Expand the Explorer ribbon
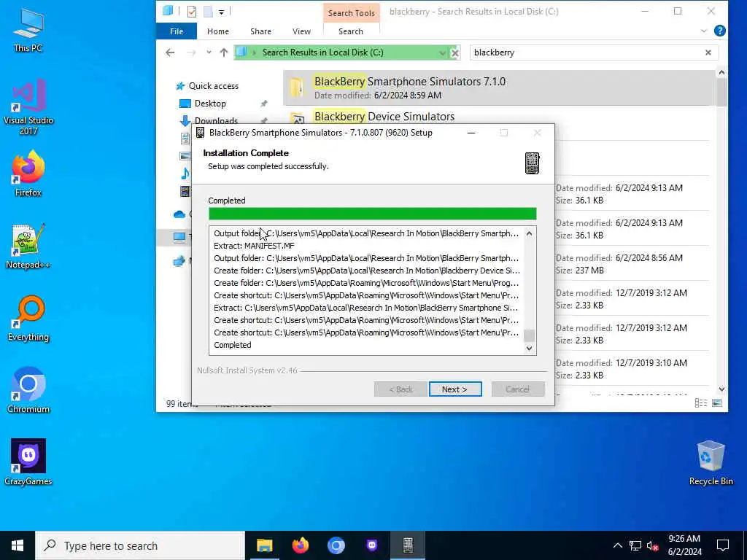Screen dimensions: 747x560 coord(704,31)
